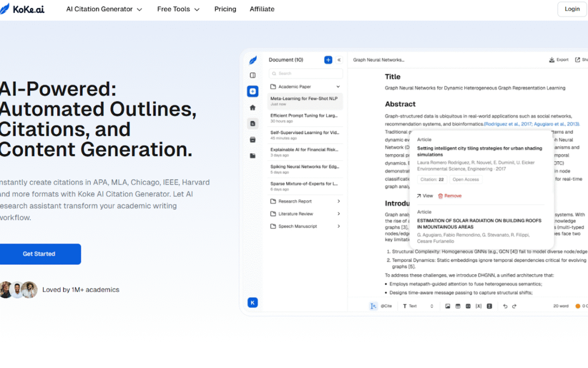This screenshot has height=368, width=588.
Task: Switch to the Pricing menu item
Action: point(225,9)
